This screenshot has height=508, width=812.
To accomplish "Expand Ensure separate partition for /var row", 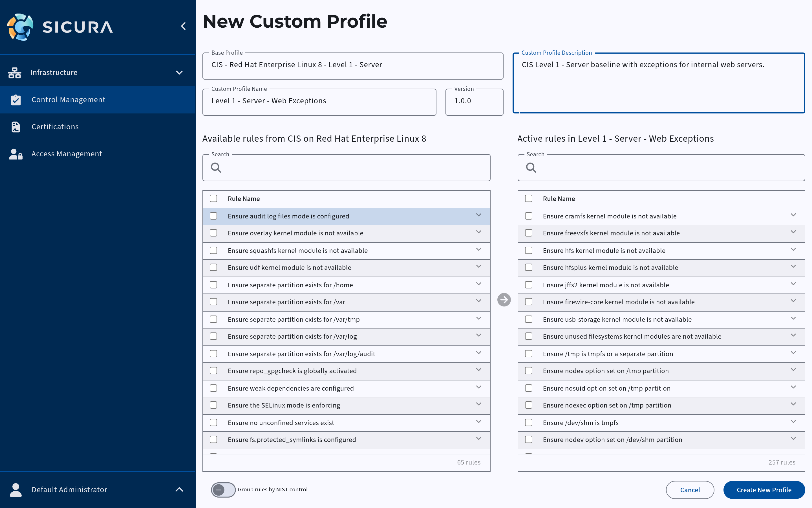I will coord(478,301).
